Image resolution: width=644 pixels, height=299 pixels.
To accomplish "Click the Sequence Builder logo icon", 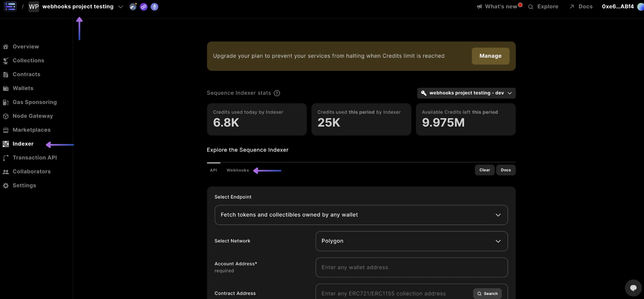I will (x=10, y=6).
